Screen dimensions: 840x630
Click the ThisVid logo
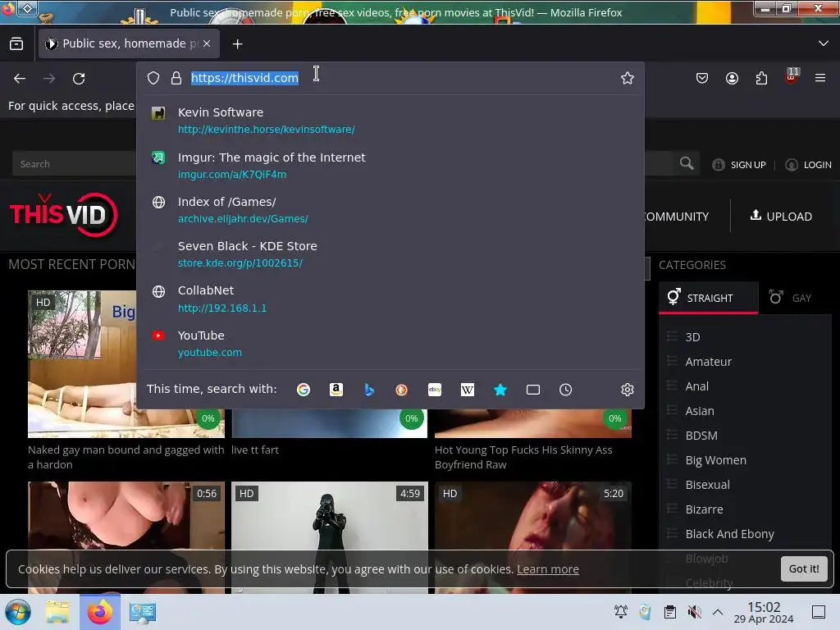click(x=63, y=215)
